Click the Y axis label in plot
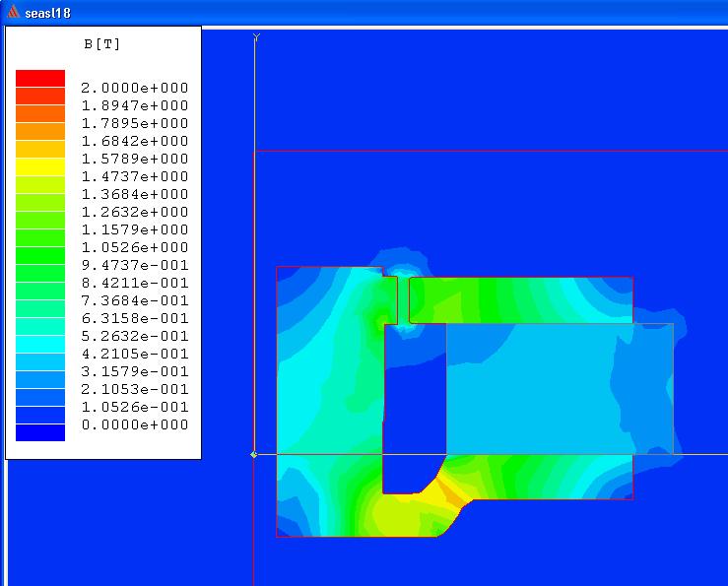728x586 pixels. click(x=256, y=37)
